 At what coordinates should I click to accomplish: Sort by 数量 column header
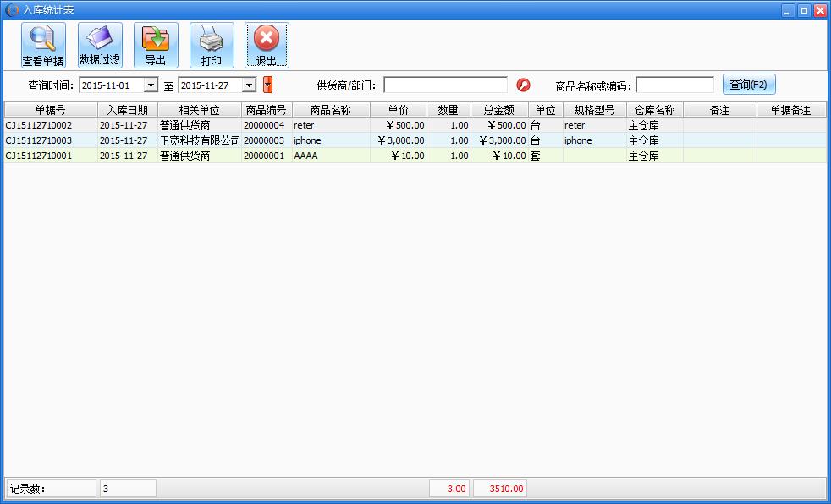[x=449, y=110]
